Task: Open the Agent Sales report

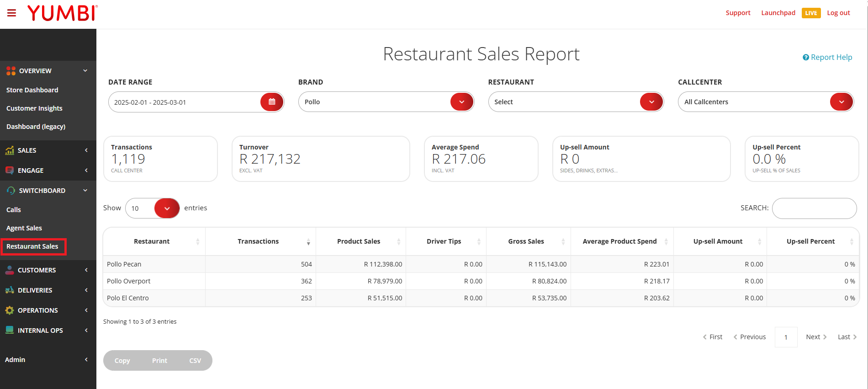Action: 24,228
